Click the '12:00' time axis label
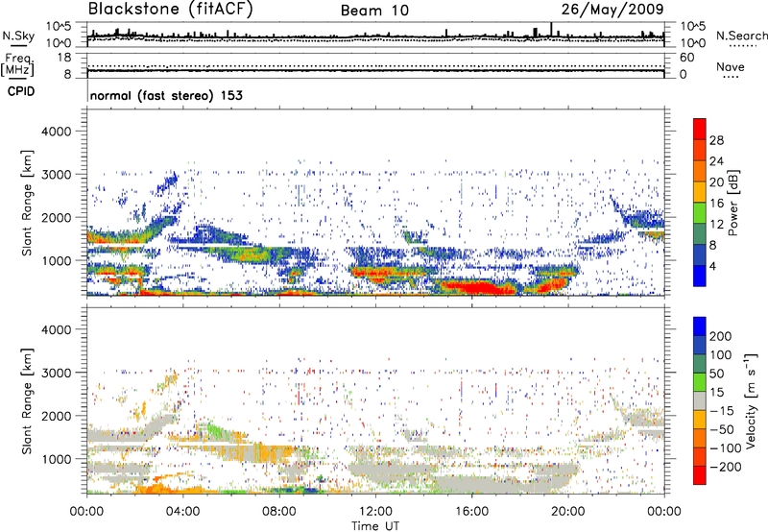The image size is (768, 532). (x=375, y=511)
